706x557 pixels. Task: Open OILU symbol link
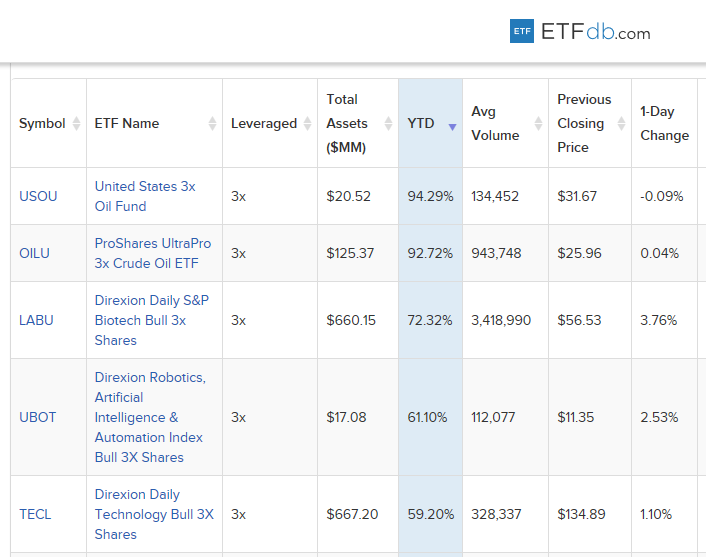34,253
